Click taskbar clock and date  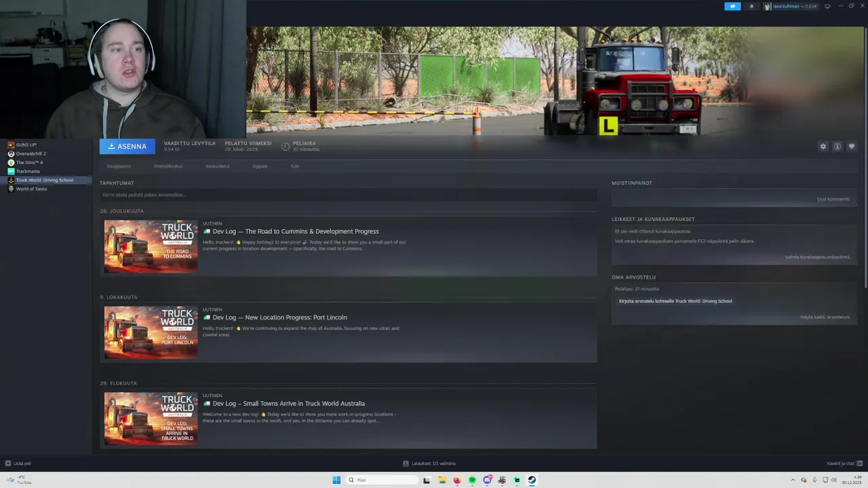pos(852,480)
